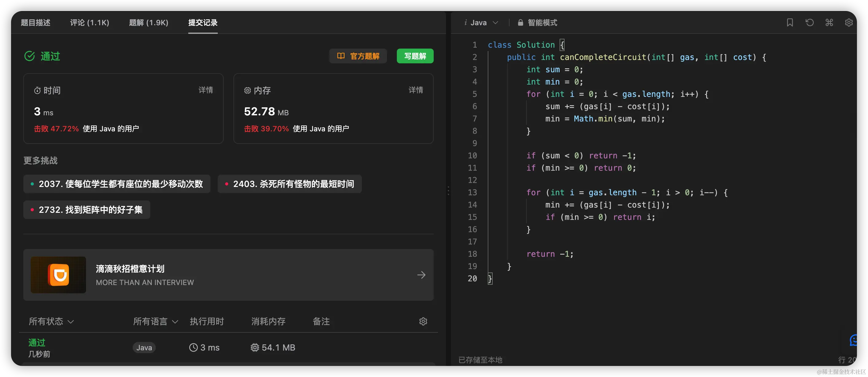Toggle 智能模式 smart mode
The image size is (868, 377).
click(542, 22)
